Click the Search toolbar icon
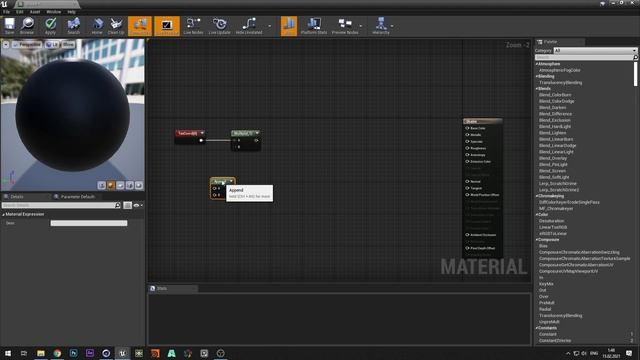 click(x=73, y=26)
